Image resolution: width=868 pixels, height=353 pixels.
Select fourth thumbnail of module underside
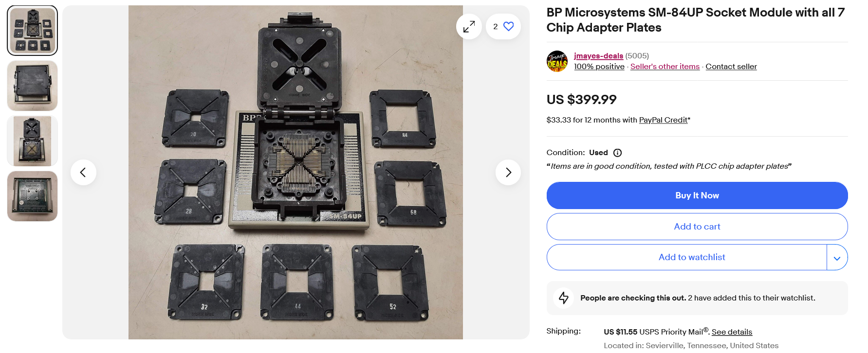click(33, 196)
